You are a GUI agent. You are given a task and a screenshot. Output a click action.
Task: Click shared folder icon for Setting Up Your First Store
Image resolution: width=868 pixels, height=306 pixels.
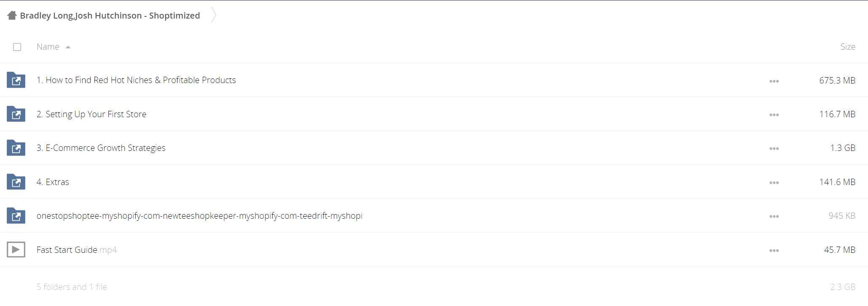[x=16, y=114]
